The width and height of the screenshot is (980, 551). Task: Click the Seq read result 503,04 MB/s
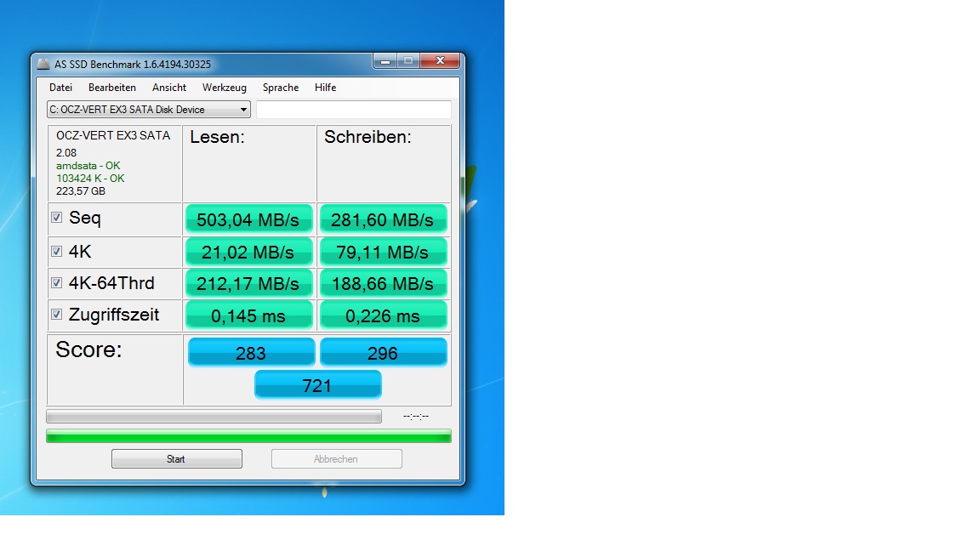248,219
